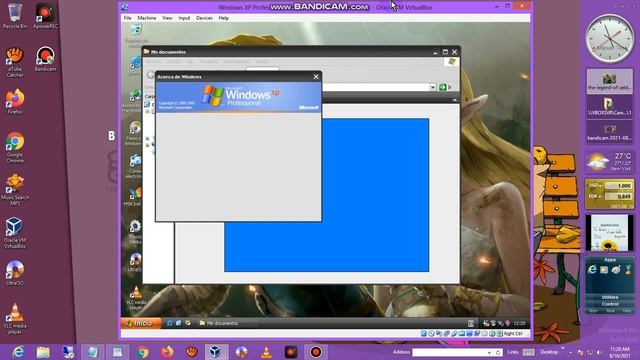Image resolution: width=640 pixels, height=360 pixels.
Task: Click the refresh icon next to the taskbar Address field
Action: (498, 353)
